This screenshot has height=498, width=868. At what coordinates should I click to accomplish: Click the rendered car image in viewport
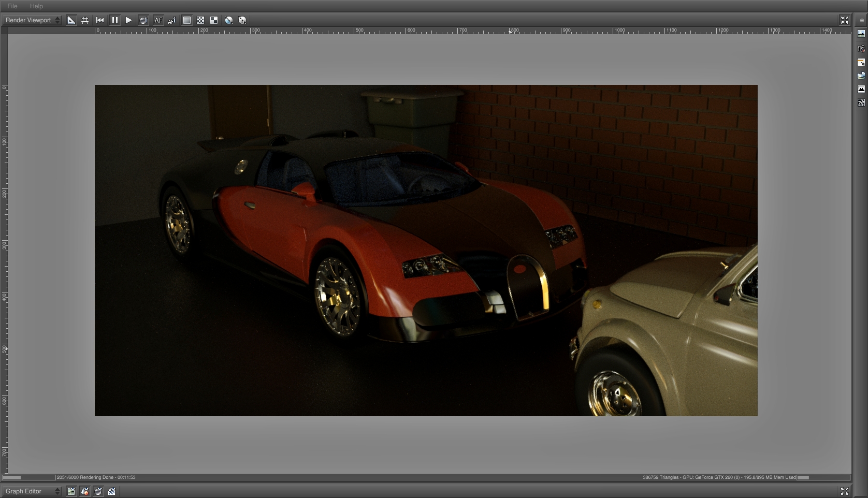pyautogui.click(x=426, y=251)
